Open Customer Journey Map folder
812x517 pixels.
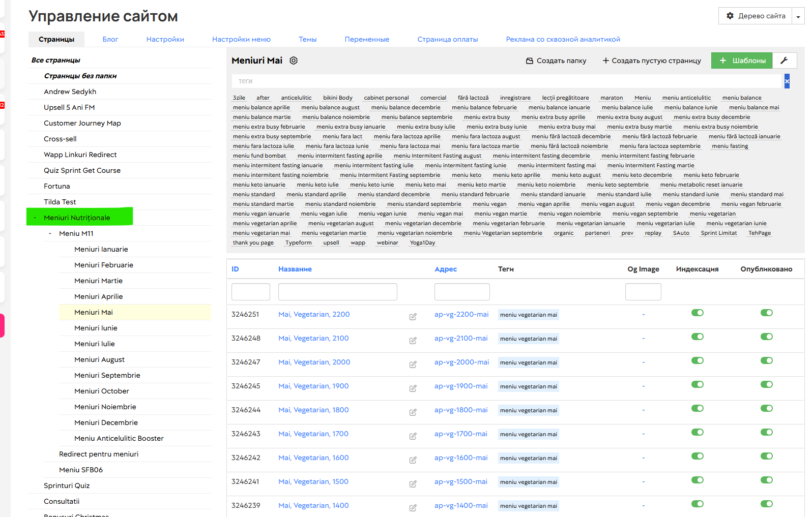tap(82, 123)
